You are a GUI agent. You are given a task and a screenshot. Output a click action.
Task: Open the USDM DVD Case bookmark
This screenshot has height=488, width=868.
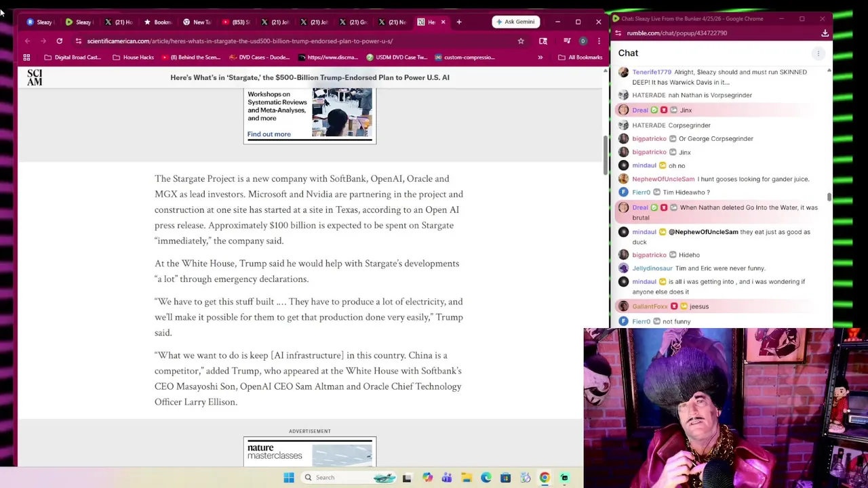click(397, 57)
